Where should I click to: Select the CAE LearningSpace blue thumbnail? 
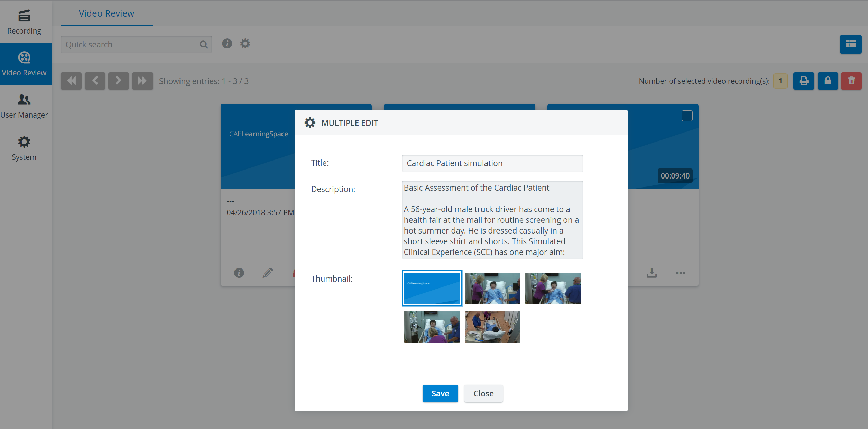pos(432,288)
